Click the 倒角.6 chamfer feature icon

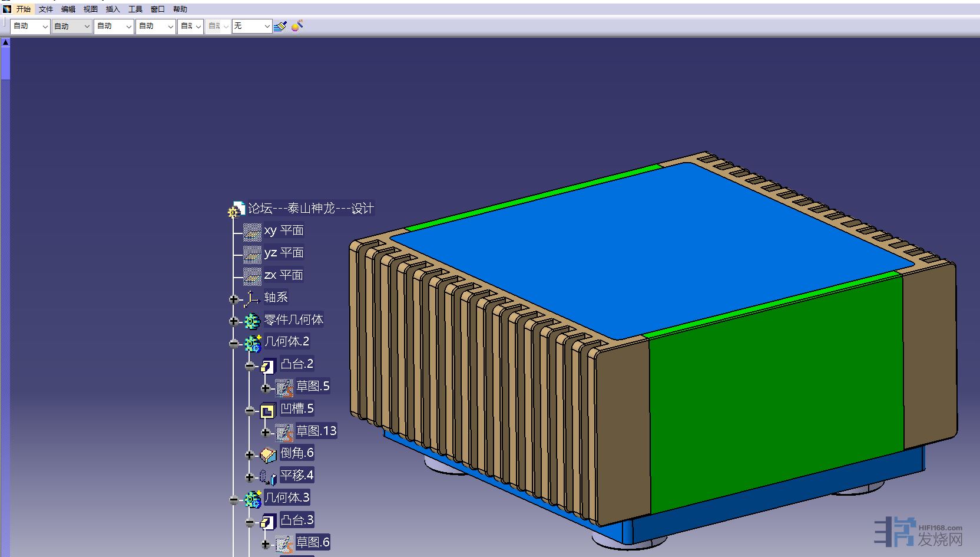point(268,454)
